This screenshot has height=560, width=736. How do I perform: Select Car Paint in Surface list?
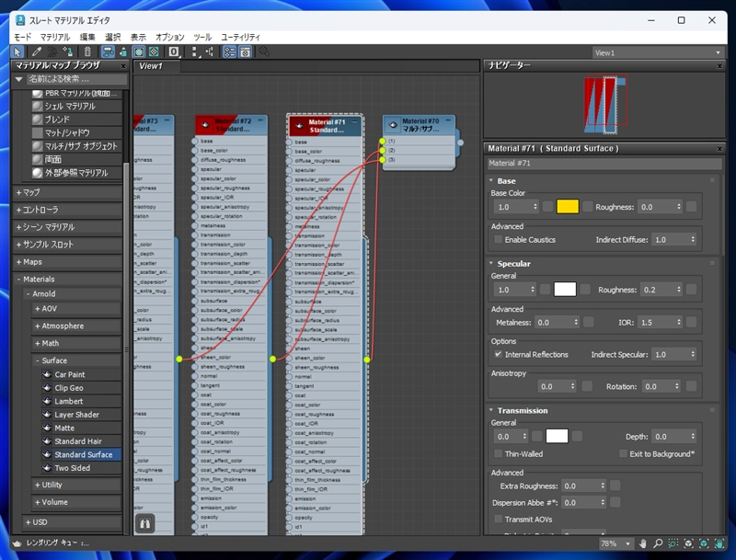(70, 375)
